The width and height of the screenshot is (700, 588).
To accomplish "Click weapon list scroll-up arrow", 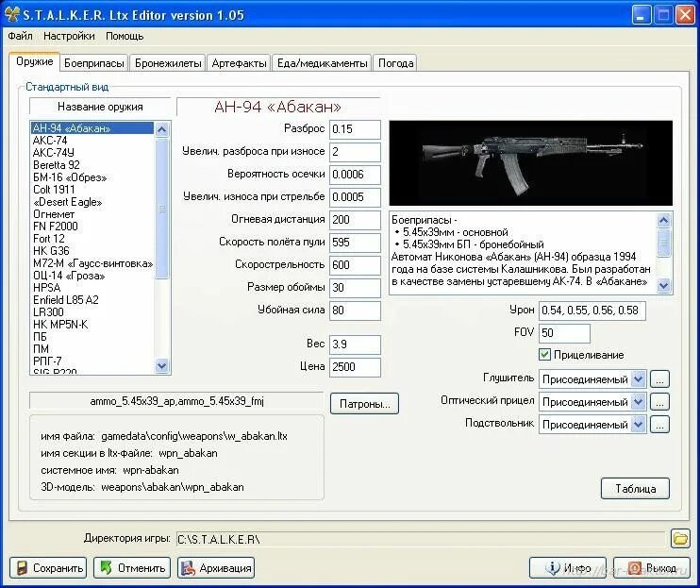I will [x=161, y=129].
